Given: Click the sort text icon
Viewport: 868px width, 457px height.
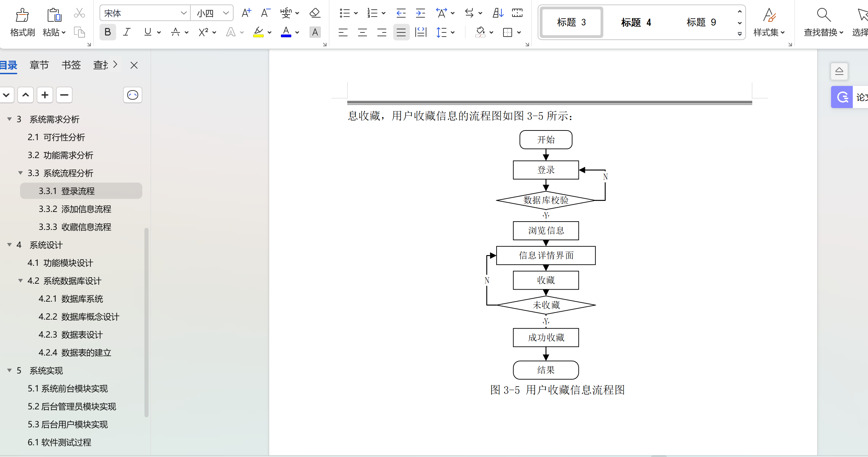Looking at the screenshot, I should click(498, 13).
